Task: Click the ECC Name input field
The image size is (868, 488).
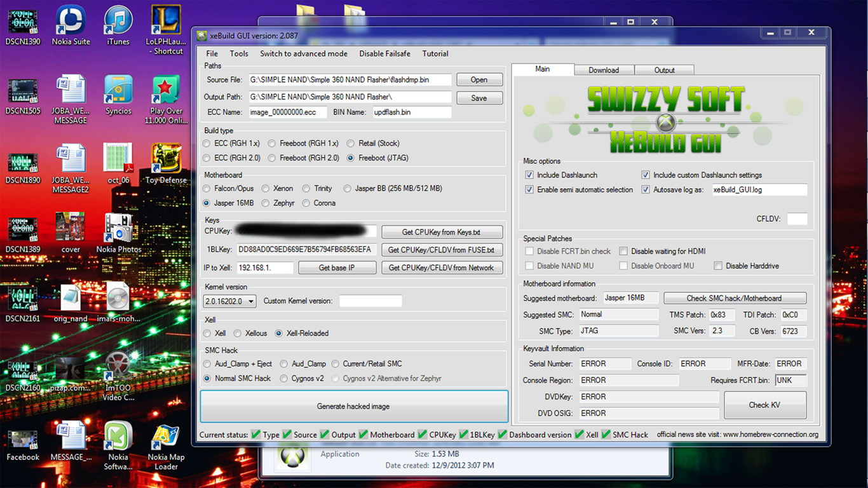Action: [x=287, y=112]
